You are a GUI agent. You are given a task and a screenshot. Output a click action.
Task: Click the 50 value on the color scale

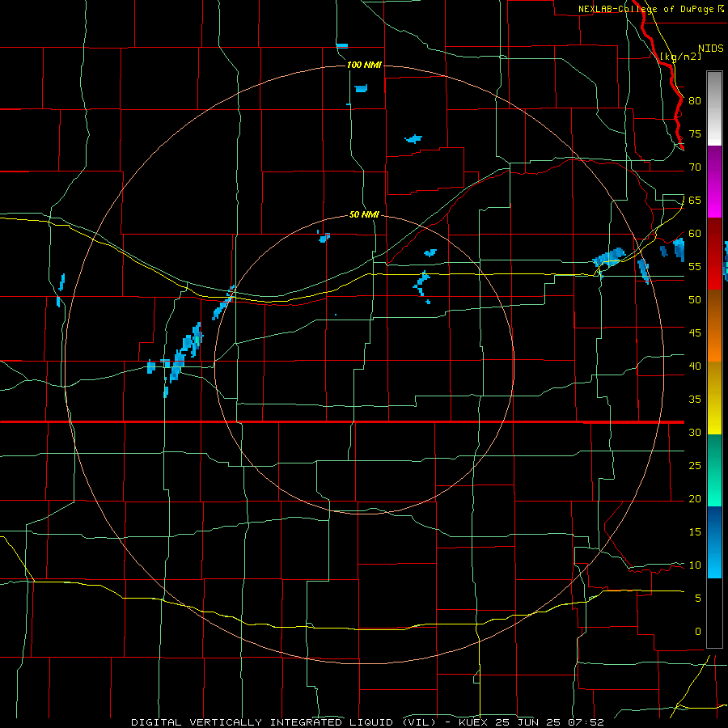click(x=695, y=299)
